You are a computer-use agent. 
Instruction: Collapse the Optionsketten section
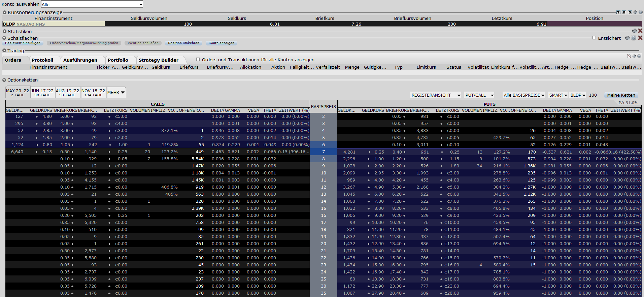point(4,80)
